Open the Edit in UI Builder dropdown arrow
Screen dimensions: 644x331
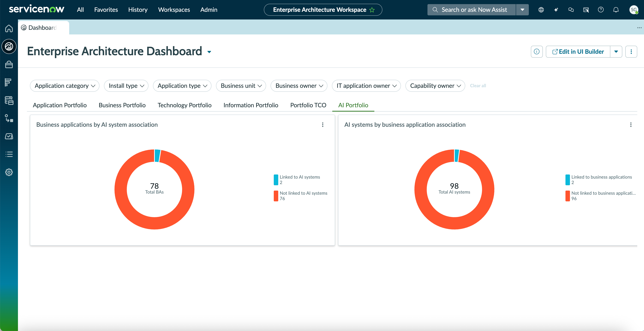[x=616, y=51]
